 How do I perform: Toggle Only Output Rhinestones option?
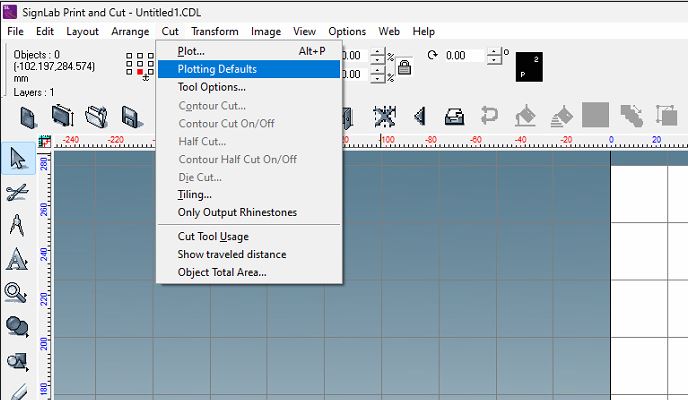(x=249, y=213)
